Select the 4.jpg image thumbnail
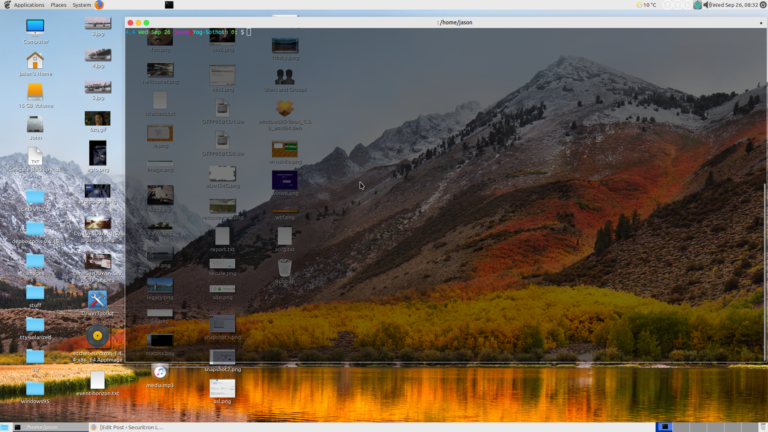Screen dimensions: 768x432 pos(97,55)
